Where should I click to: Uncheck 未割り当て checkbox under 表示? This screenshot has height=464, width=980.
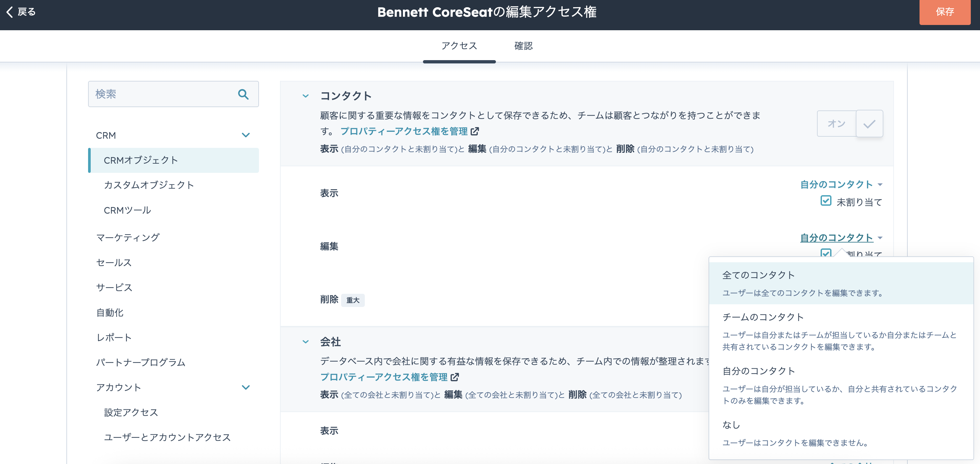point(826,201)
